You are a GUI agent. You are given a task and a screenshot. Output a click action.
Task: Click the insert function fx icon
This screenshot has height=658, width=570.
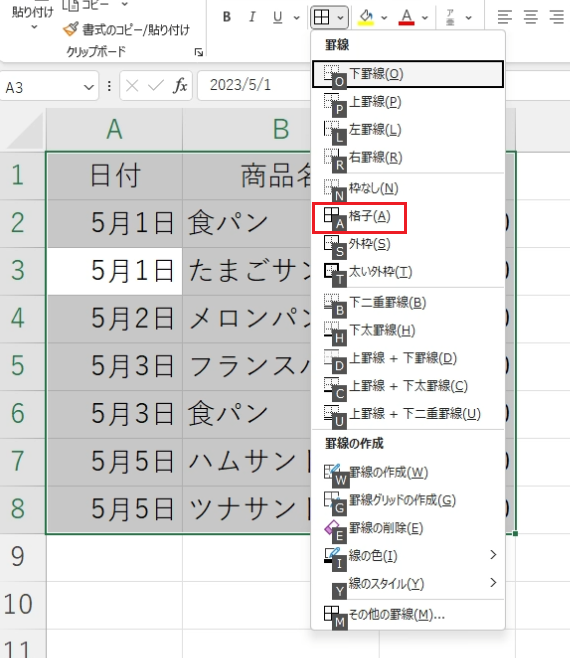[x=180, y=86]
